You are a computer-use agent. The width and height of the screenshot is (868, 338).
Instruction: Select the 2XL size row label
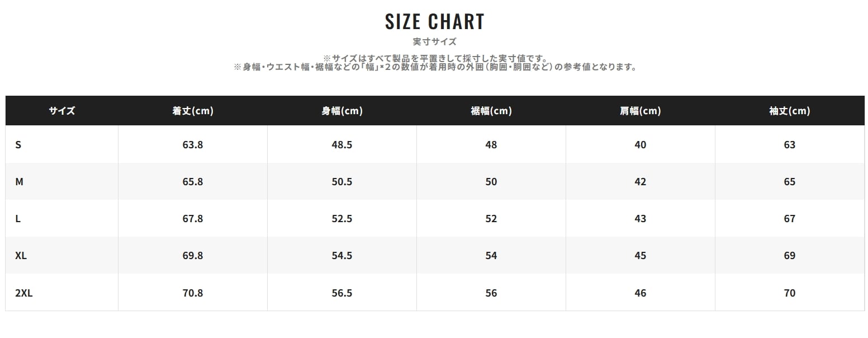(24, 293)
